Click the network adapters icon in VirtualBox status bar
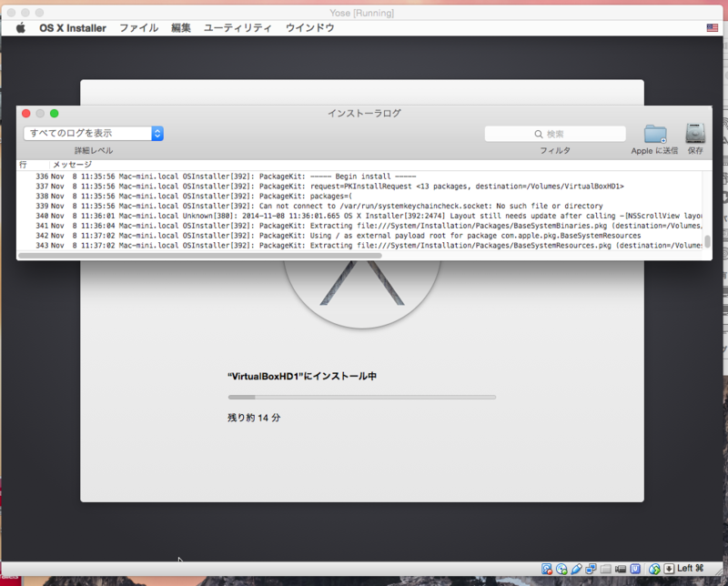This screenshot has width=728, height=586. [x=591, y=569]
